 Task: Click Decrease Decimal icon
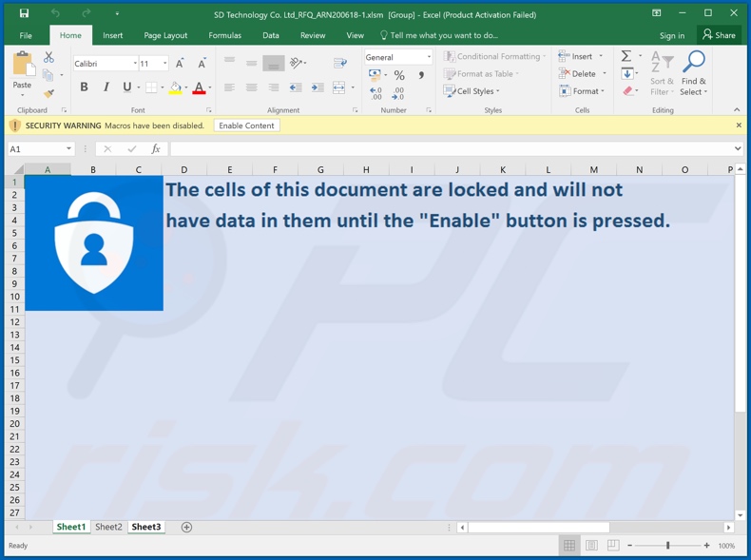tap(398, 93)
